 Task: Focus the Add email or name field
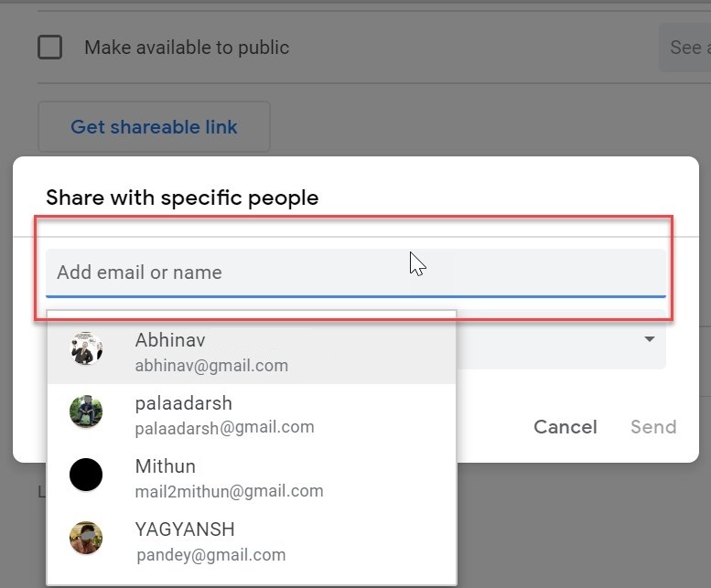pyautogui.click(x=355, y=273)
